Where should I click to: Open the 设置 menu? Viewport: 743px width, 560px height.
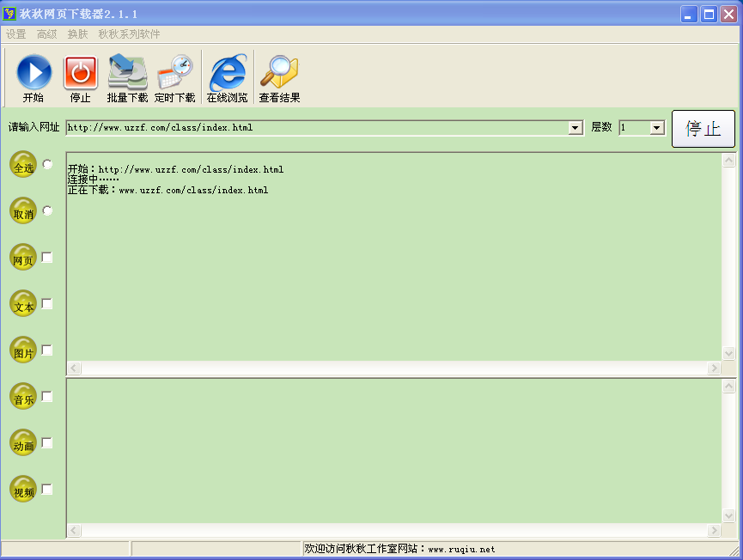click(x=15, y=34)
